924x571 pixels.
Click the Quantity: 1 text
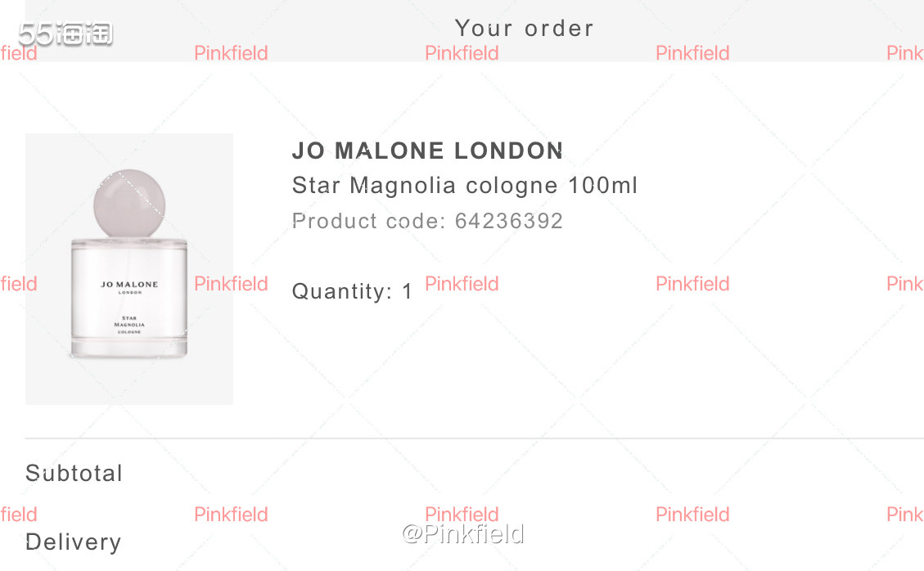click(x=352, y=291)
